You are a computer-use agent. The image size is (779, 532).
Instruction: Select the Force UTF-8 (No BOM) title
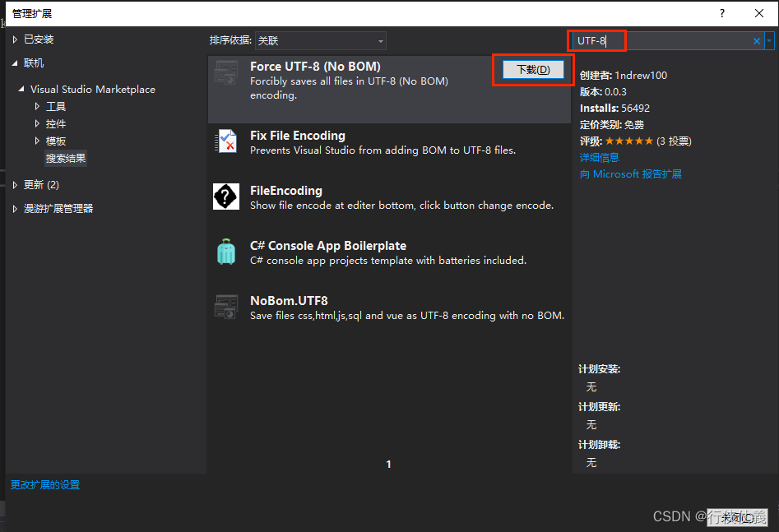(316, 67)
